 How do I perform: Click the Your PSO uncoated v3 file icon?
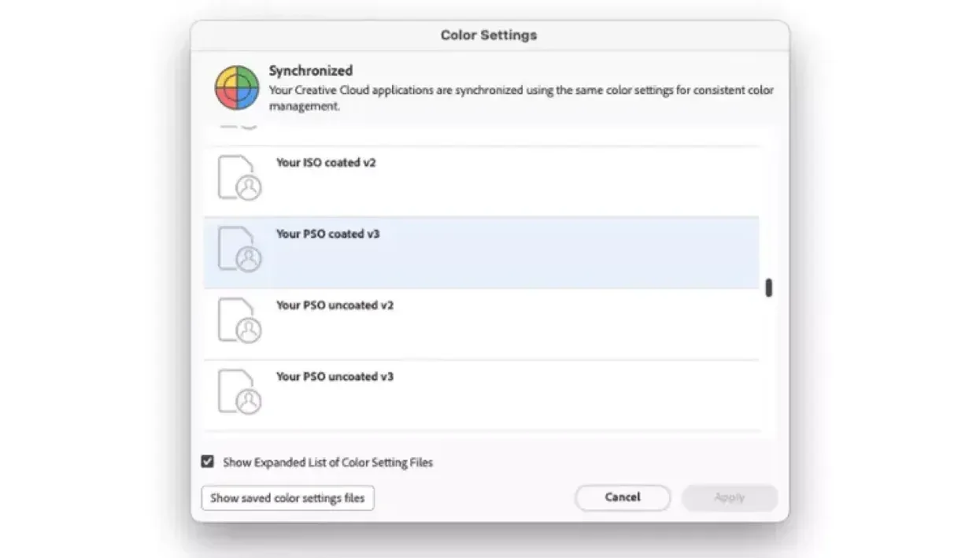tap(239, 392)
